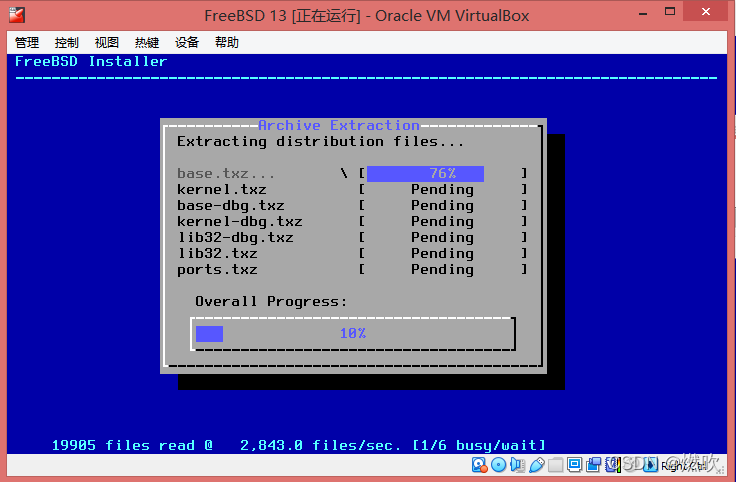Image resolution: width=736 pixels, height=482 pixels.
Task: Click the files read status line
Action: pos(299,445)
